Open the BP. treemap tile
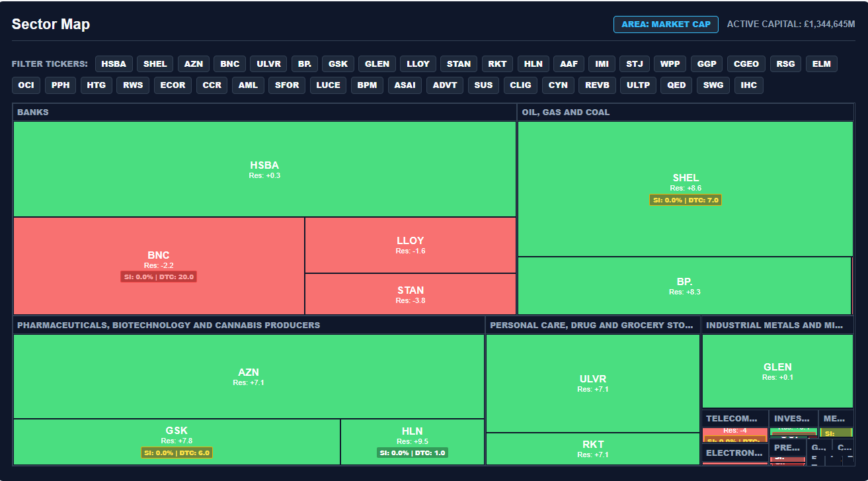The image size is (868, 481). pos(685,286)
